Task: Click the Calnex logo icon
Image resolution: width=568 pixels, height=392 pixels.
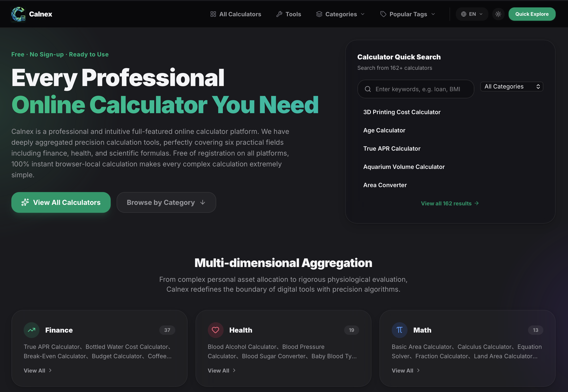Action: pos(18,14)
